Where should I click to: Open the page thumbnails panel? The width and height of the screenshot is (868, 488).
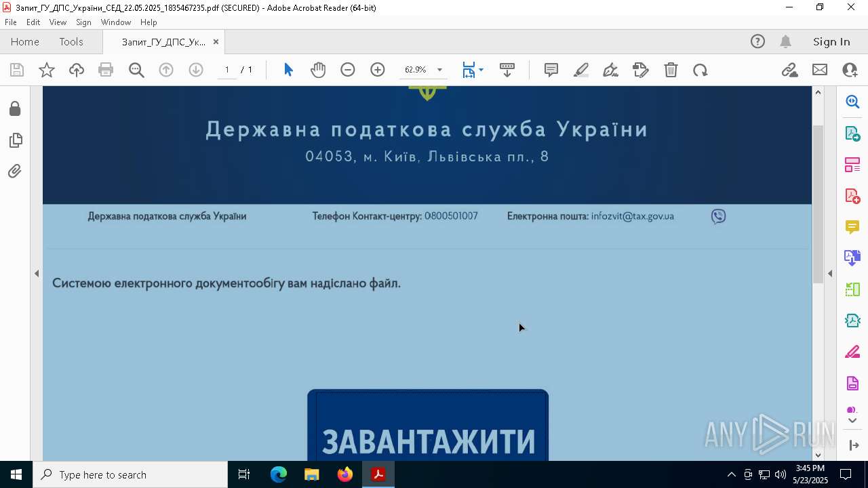point(15,140)
